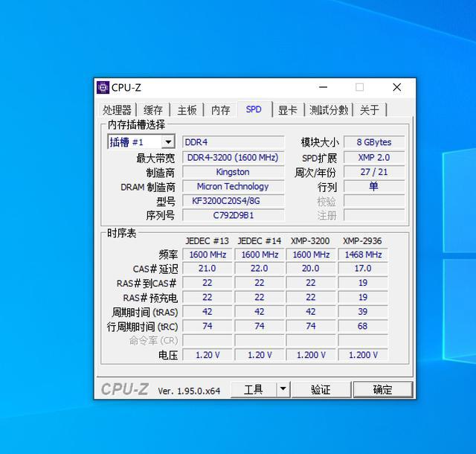The width and height of the screenshot is (476, 454).
Task: Click the tRAS value 39 cell
Action: [x=363, y=312]
